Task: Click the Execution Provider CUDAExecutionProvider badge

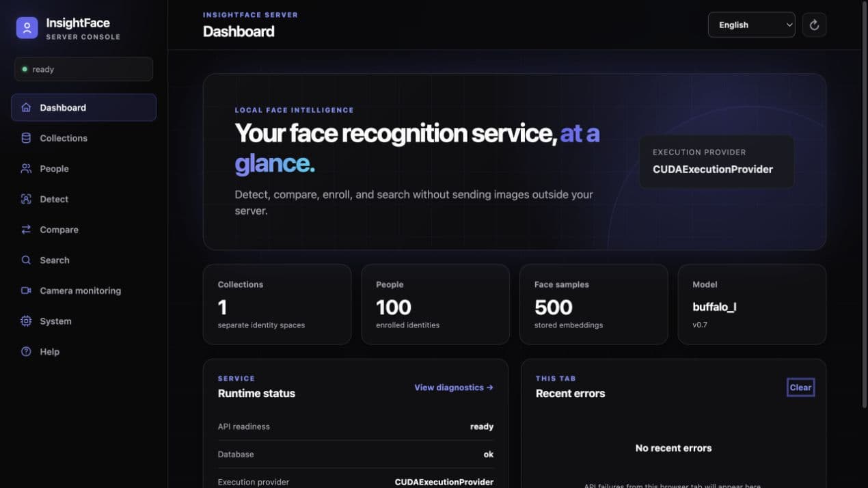Action: pyautogui.click(x=716, y=161)
